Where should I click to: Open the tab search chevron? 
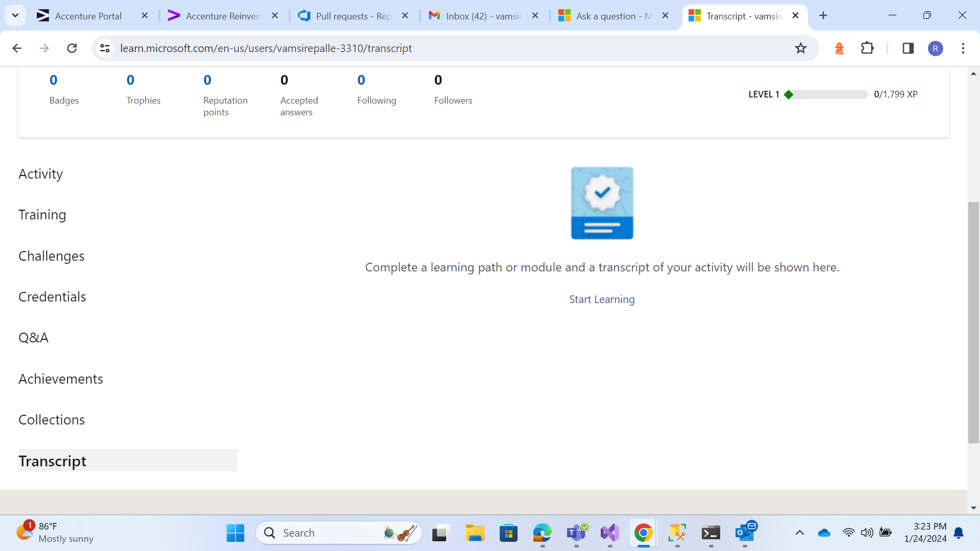(15, 15)
